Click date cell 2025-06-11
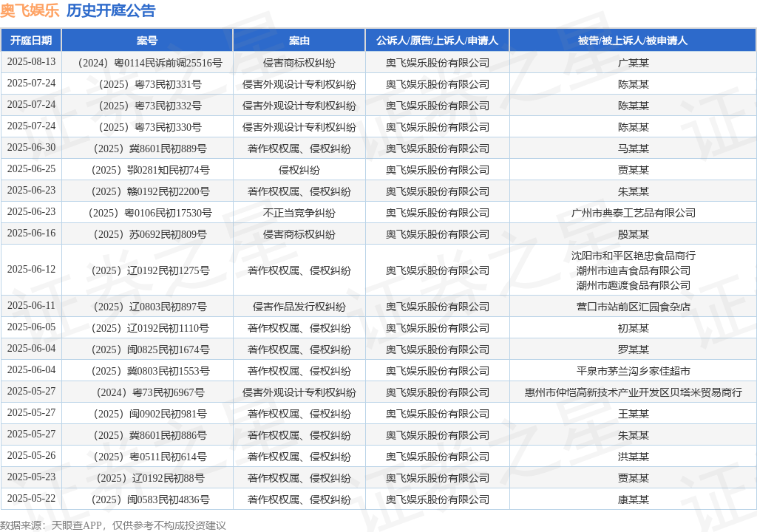 (31, 306)
